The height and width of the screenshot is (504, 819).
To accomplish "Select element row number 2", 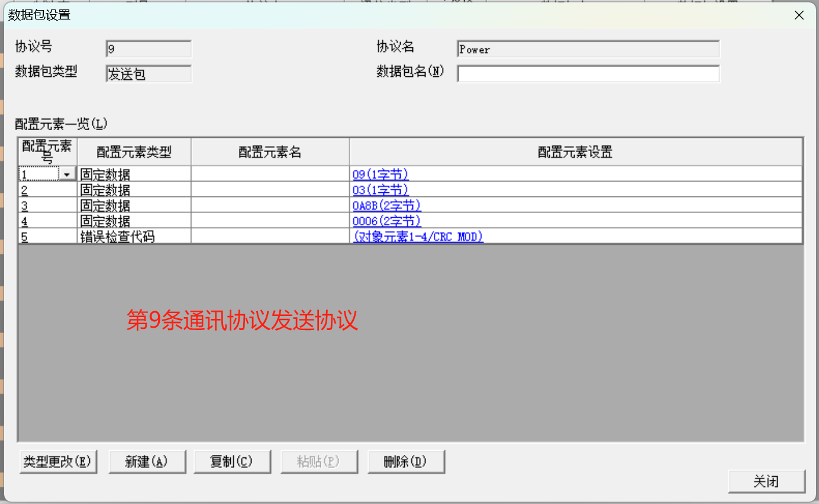I will pyautogui.click(x=47, y=190).
